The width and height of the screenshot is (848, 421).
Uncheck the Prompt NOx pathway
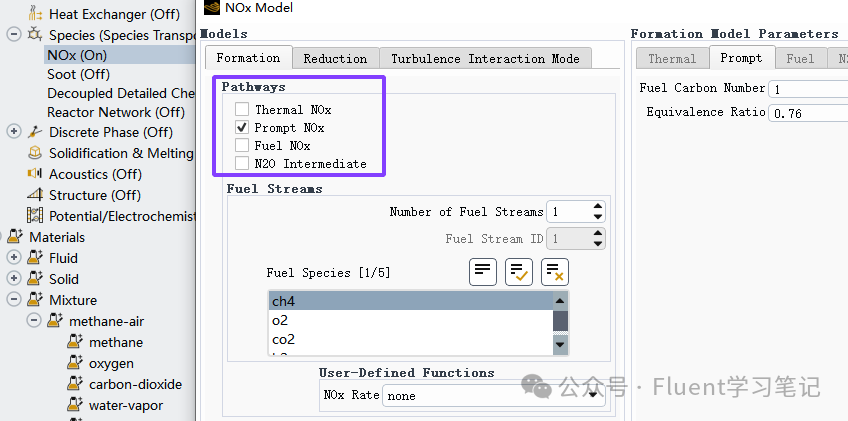[x=242, y=128]
